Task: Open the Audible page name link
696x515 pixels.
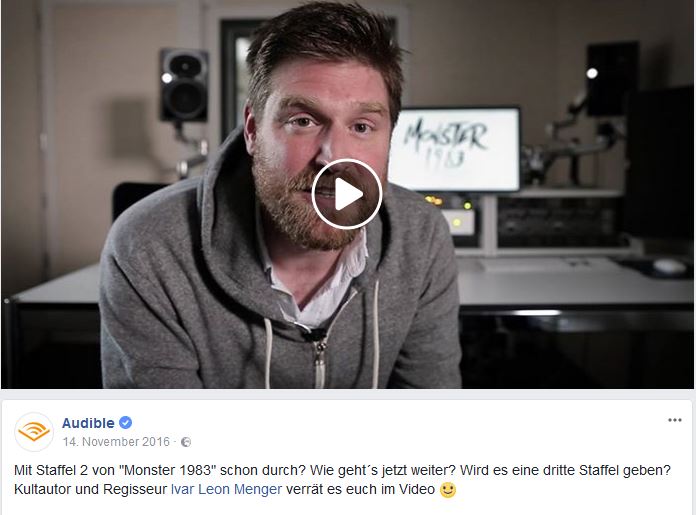Action: pos(88,423)
